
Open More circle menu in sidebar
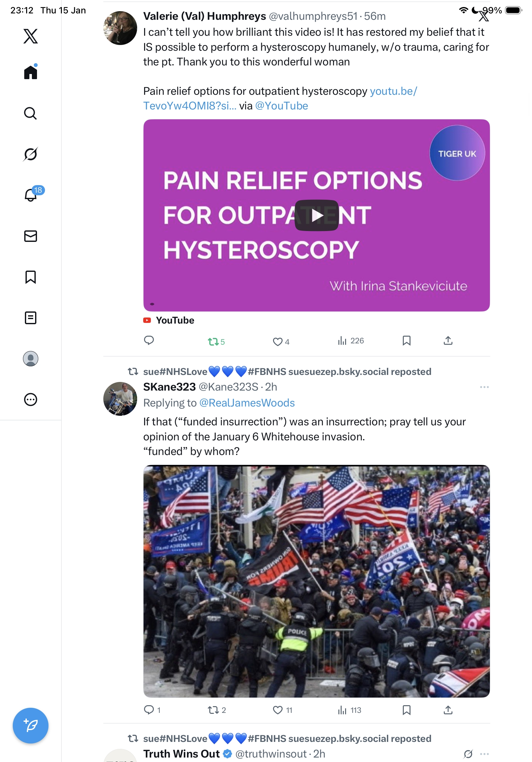click(x=31, y=399)
